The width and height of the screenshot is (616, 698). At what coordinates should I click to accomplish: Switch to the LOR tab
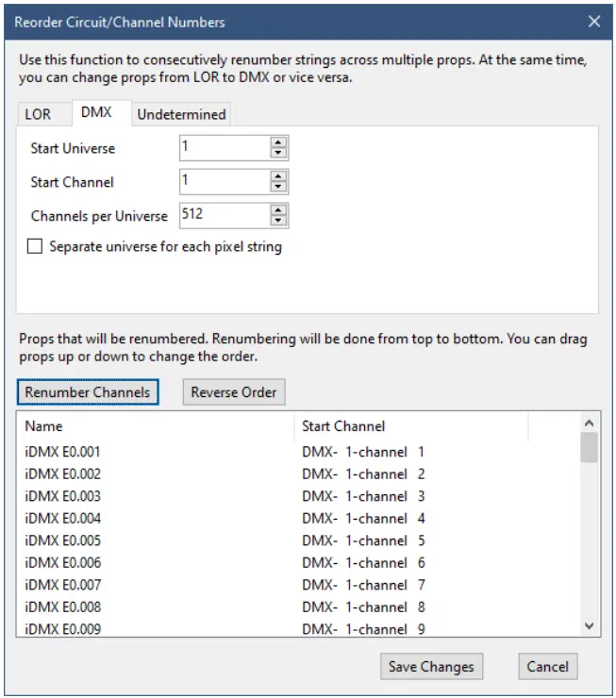tap(38, 114)
